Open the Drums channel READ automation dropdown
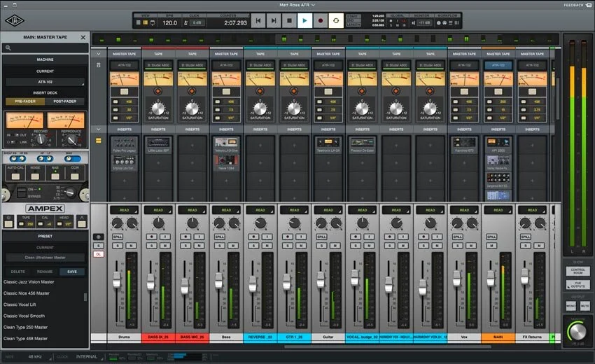Image resolution: width=595 pixels, height=364 pixels. coord(125,210)
